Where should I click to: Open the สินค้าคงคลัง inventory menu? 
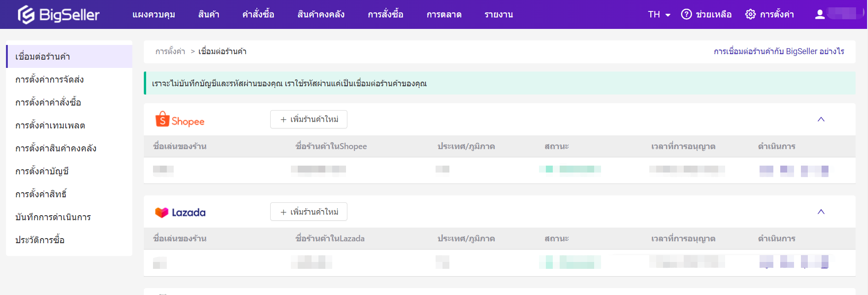pos(321,15)
